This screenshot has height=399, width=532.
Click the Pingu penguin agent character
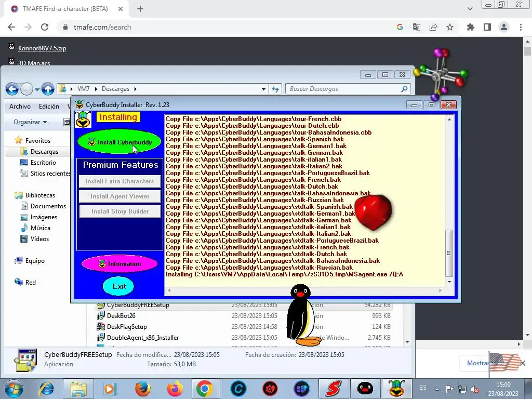pyautogui.click(x=302, y=315)
